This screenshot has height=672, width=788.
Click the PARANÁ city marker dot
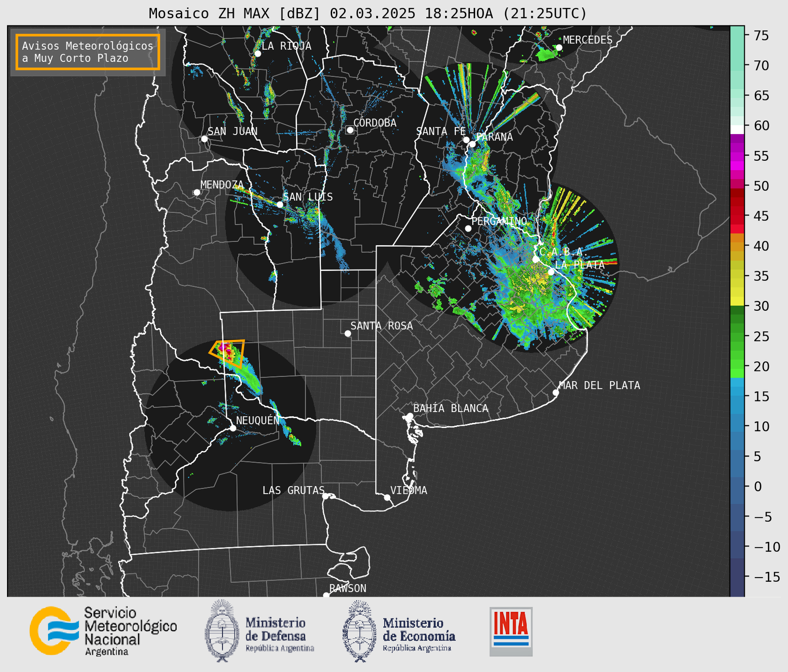point(473,144)
